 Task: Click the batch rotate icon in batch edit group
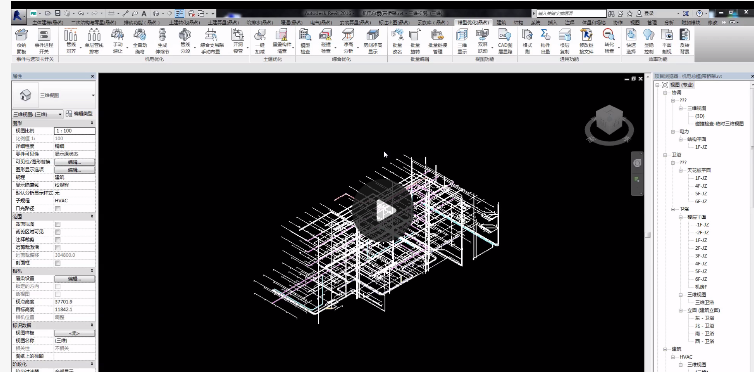coord(414,35)
